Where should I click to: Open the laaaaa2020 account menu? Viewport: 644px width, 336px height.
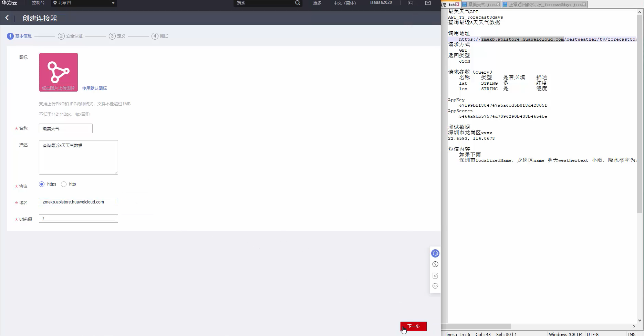[381, 2]
